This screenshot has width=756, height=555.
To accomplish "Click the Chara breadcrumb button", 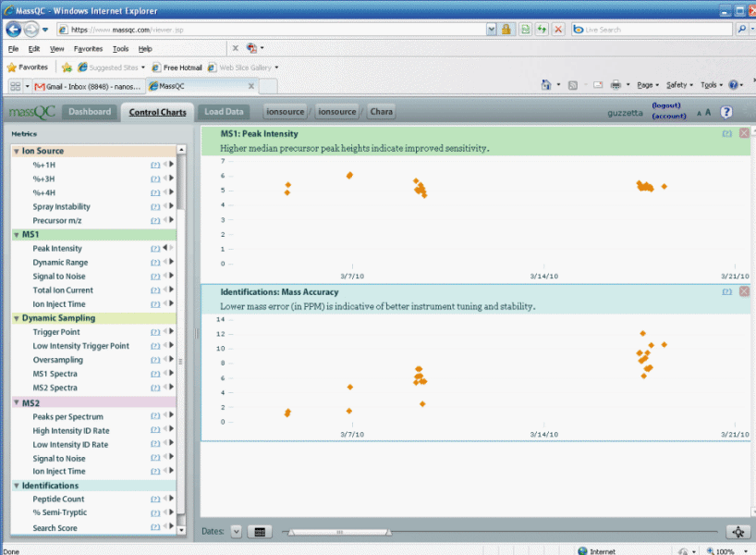I will click(381, 112).
